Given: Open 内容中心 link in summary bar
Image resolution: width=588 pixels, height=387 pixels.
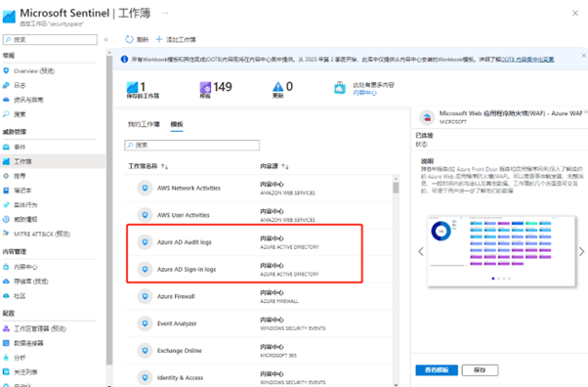Looking at the screenshot, I should tap(364, 93).
